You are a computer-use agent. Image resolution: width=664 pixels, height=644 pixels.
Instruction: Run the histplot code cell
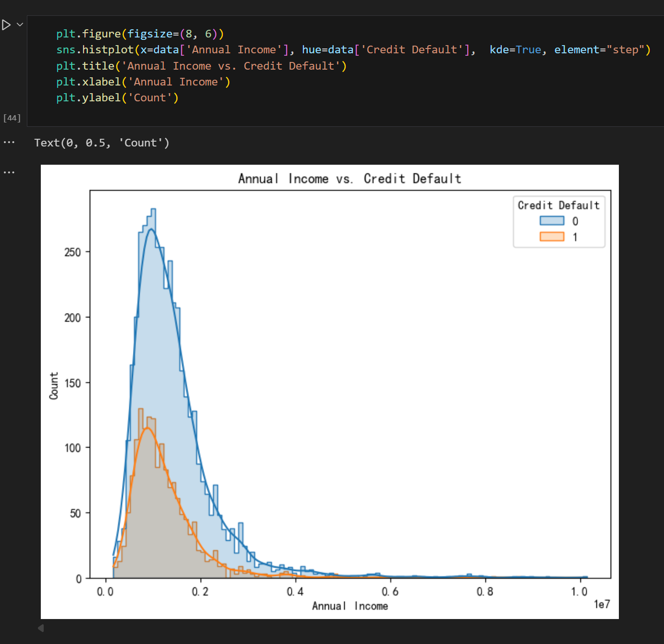pyautogui.click(x=6, y=25)
